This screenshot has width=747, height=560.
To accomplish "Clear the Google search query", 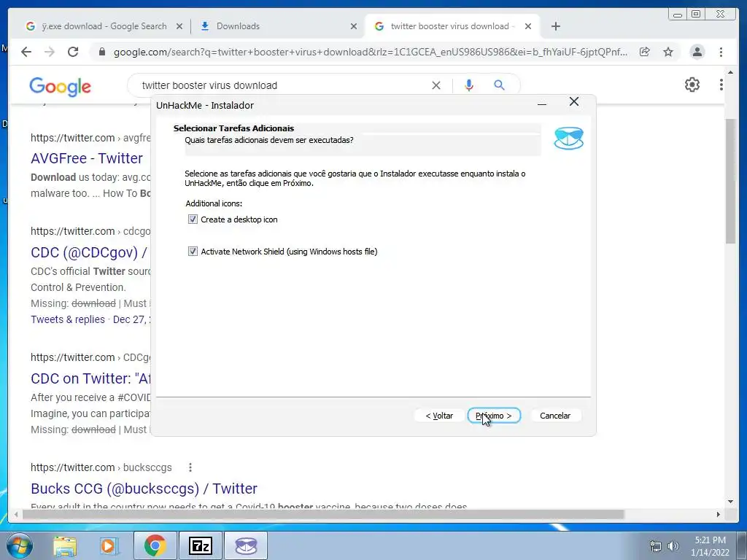I will click(x=436, y=85).
